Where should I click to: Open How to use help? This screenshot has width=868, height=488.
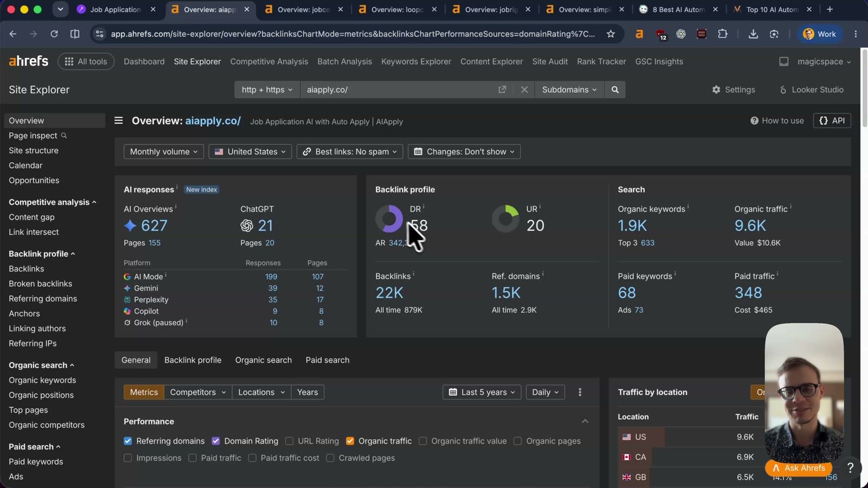click(x=777, y=120)
